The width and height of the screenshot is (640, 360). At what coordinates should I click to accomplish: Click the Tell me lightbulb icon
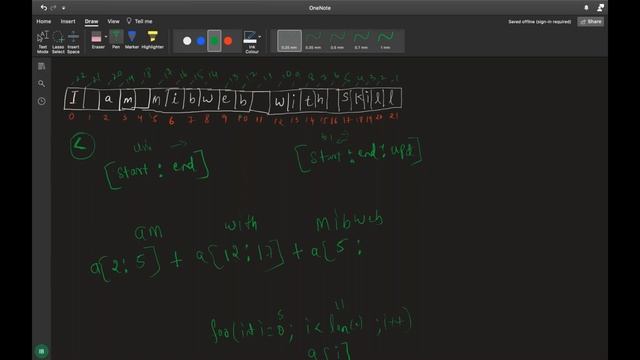129,21
